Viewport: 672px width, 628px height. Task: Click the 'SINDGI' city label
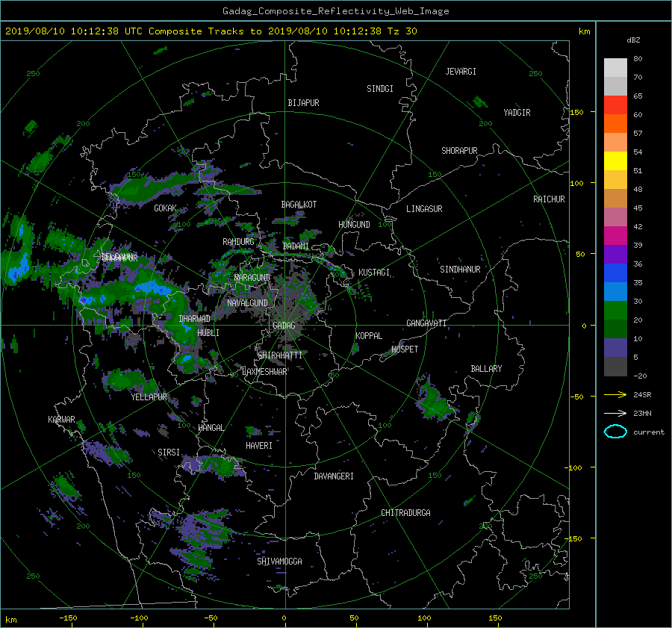(x=380, y=89)
